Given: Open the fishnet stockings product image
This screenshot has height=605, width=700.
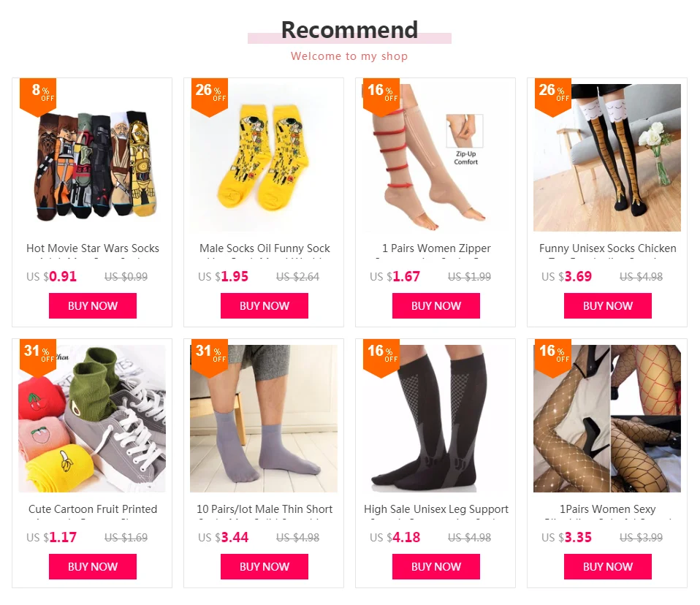Looking at the screenshot, I should pos(607,419).
